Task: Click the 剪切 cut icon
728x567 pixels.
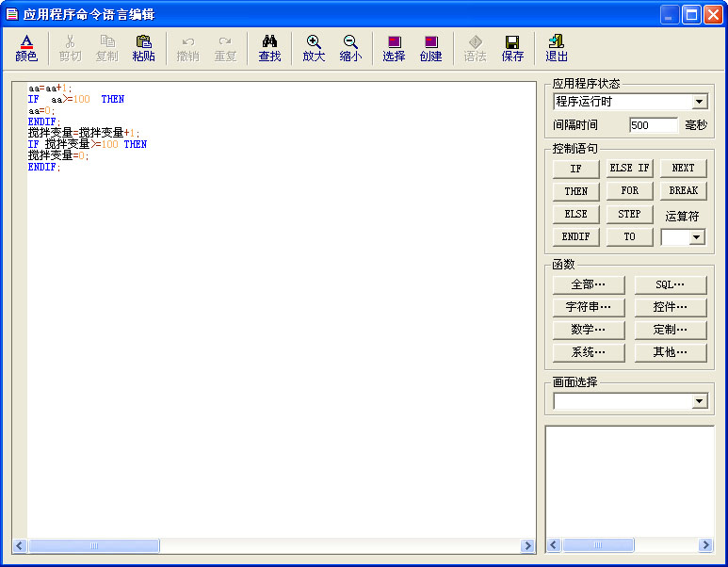Action: point(70,48)
